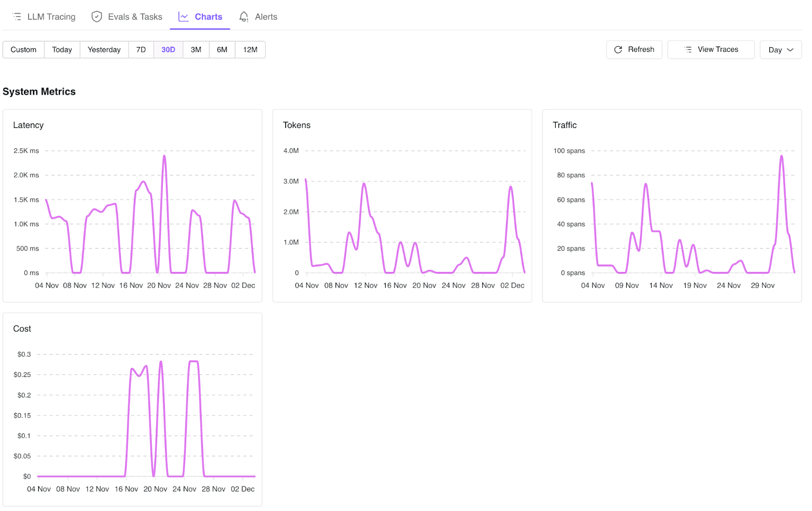Click the View Traces filter icon
Viewport: 812px width, 511px height.
pyautogui.click(x=688, y=49)
